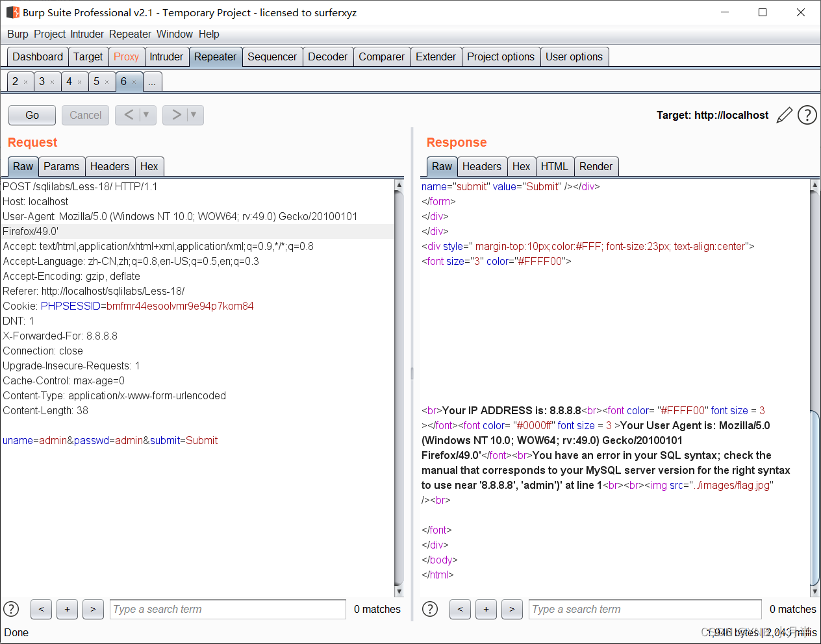Open the Burp menu
The width and height of the screenshot is (821, 644).
tap(18, 34)
